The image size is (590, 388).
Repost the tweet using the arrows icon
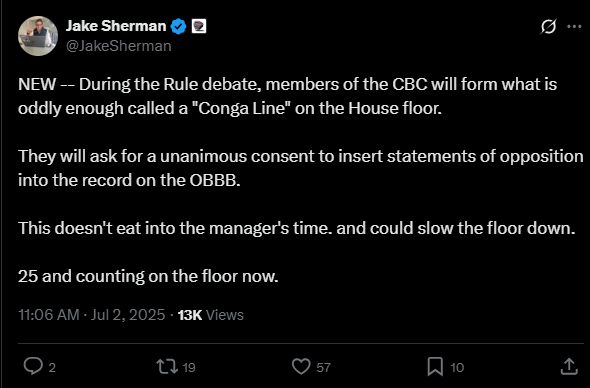click(x=167, y=367)
